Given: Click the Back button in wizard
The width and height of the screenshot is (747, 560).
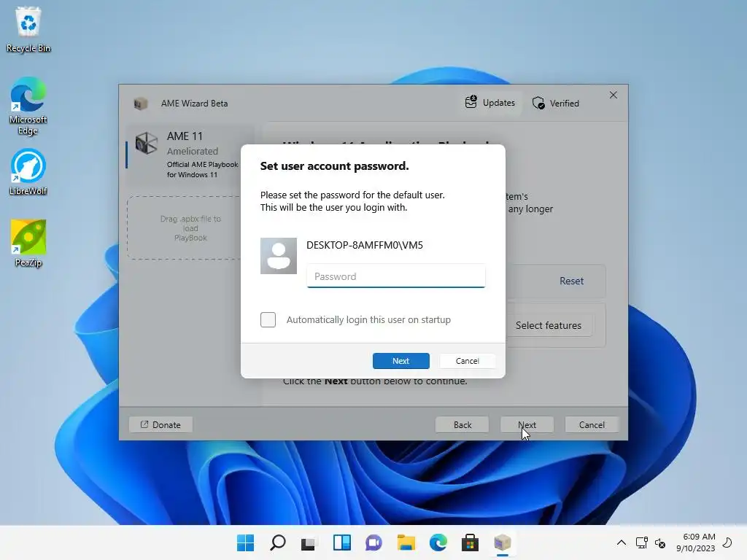Looking at the screenshot, I should (x=462, y=425).
